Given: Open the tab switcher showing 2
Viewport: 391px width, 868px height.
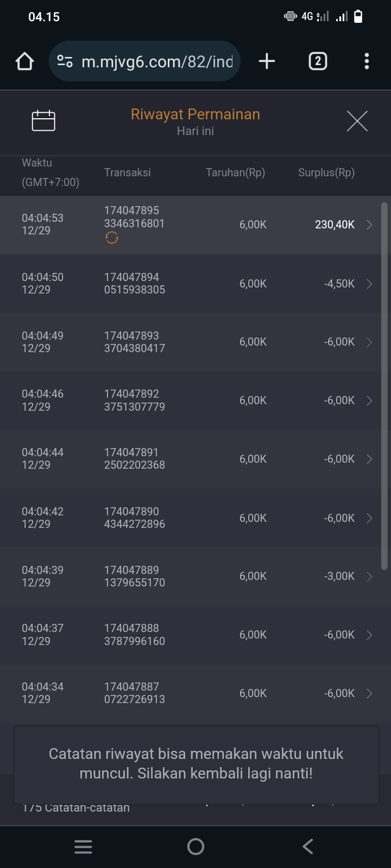Looking at the screenshot, I should tap(318, 61).
